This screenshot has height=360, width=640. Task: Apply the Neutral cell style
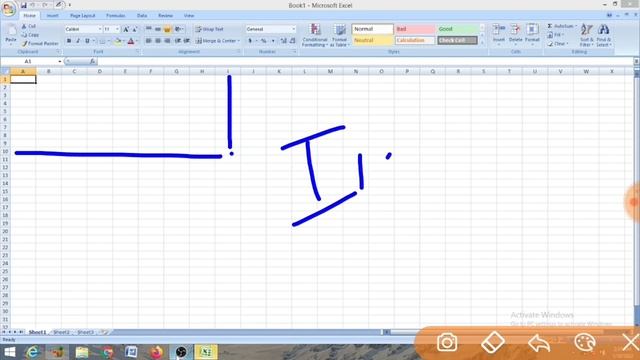[373, 40]
